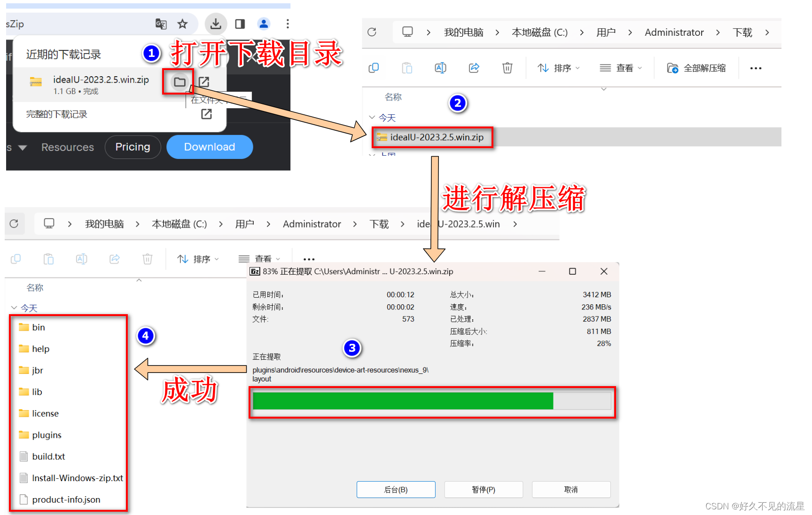Select the lib folder
The width and height of the screenshot is (812, 515).
[31, 392]
